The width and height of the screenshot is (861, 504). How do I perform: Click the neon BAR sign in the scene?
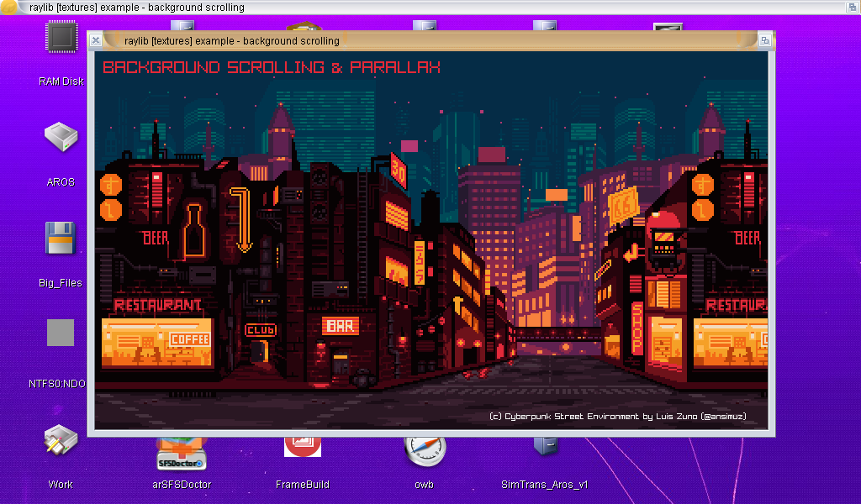[x=341, y=325]
